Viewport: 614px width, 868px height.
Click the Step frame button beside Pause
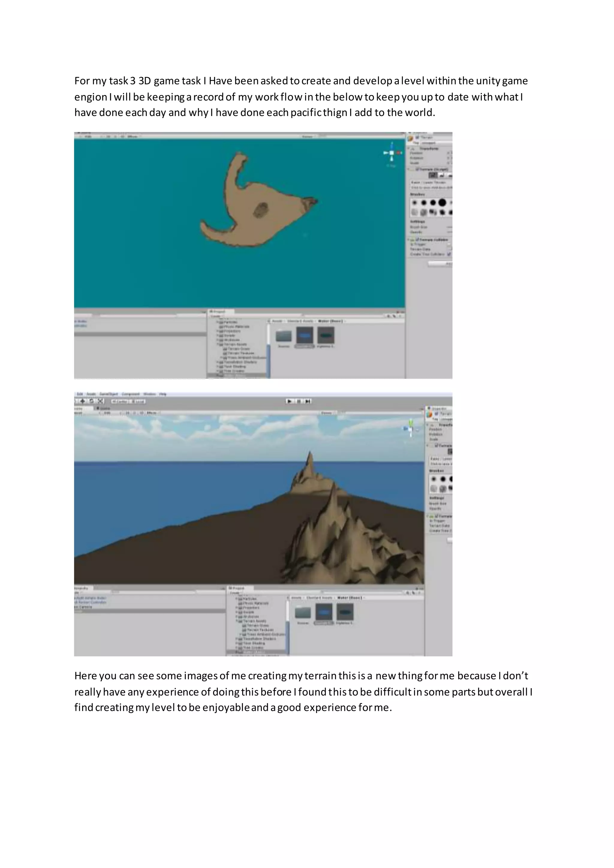pos(307,401)
